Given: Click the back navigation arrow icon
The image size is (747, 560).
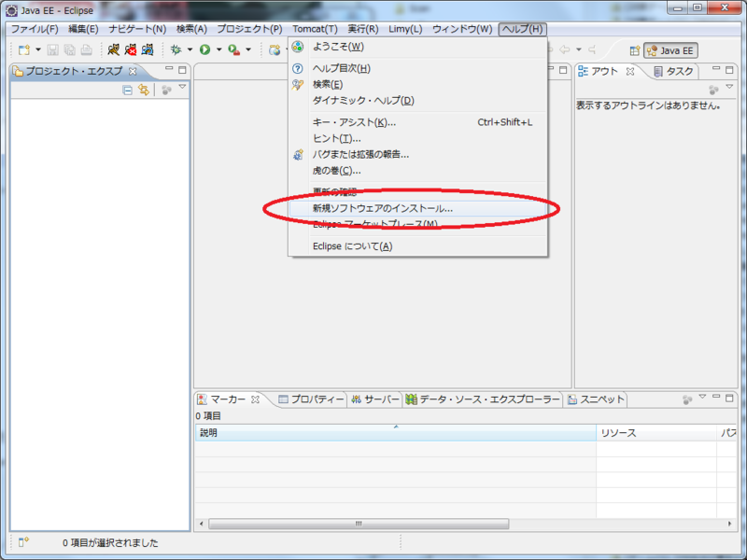Looking at the screenshot, I should (565, 49).
